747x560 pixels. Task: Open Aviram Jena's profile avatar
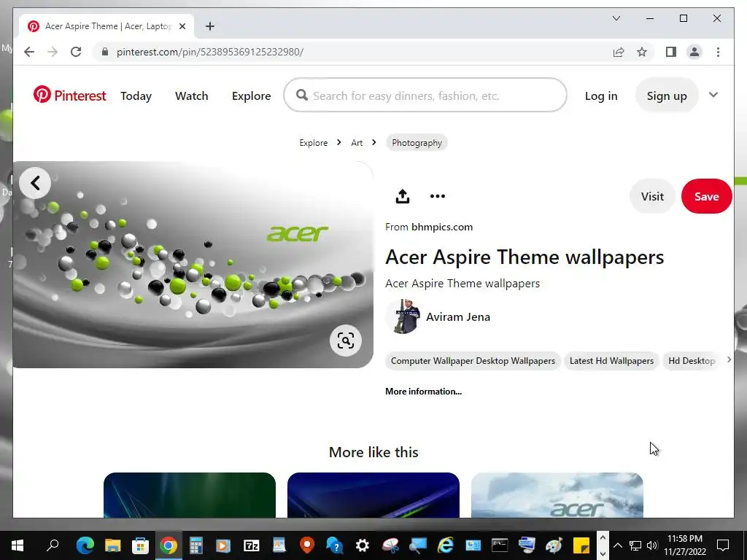click(403, 316)
